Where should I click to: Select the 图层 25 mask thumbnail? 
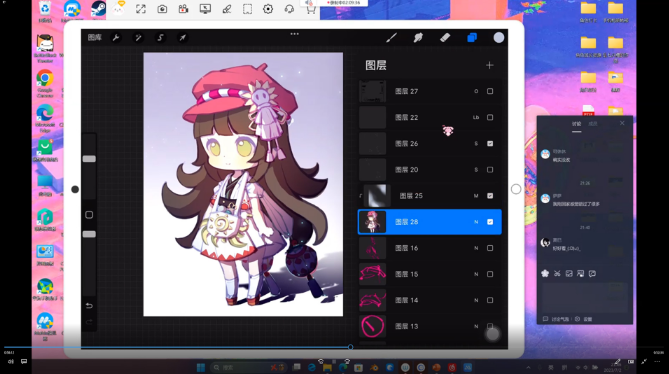pos(377,196)
